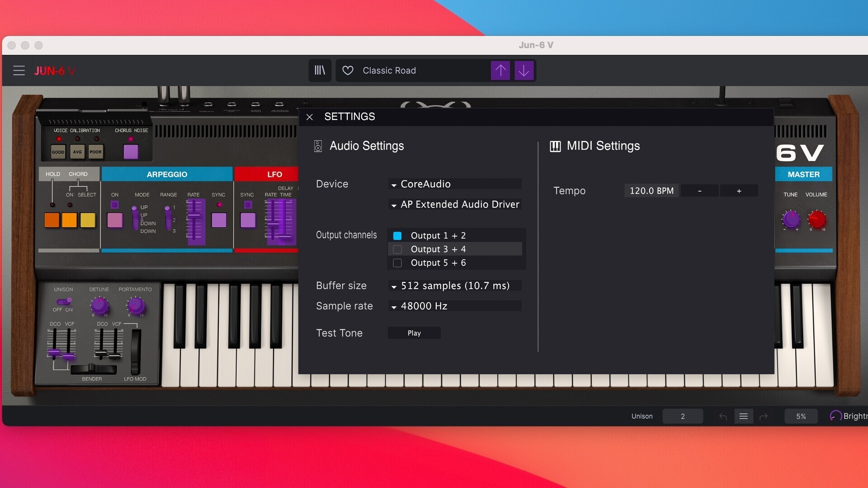
Task: Open the AP Extended Audio Driver dropdown
Action: (455, 204)
